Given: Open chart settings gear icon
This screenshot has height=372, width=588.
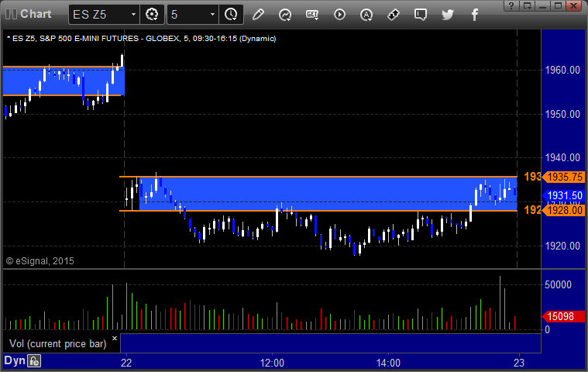Looking at the screenshot, I should click(152, 15).
